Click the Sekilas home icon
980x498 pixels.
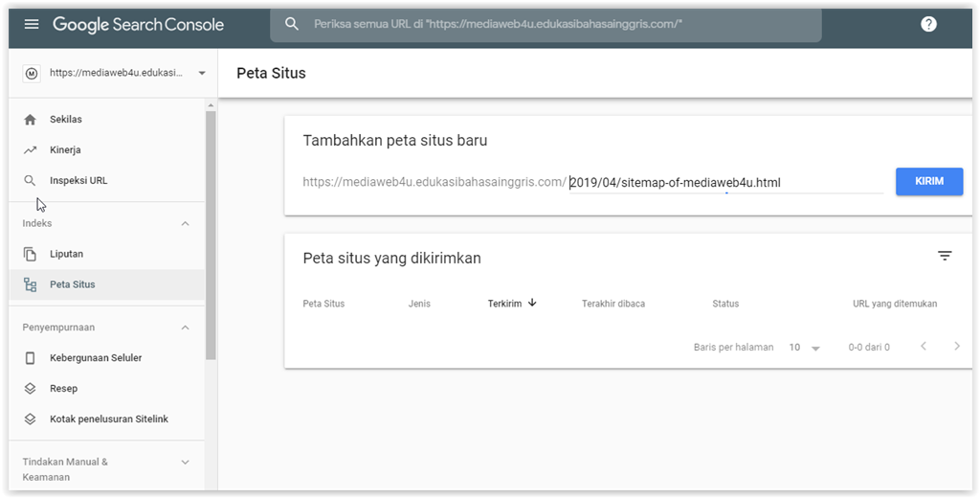pyautogui.click(x=30, y=120)
